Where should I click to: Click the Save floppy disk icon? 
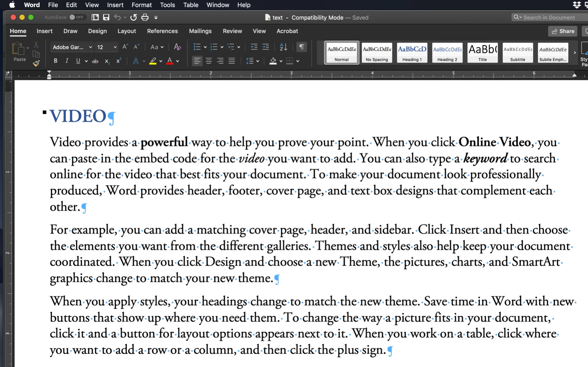pos(106,17)
